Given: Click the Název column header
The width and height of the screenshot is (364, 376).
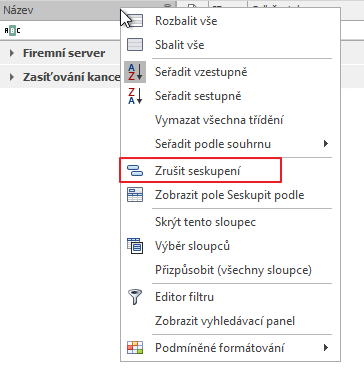Looking at the screenshot, I should [x=60, y=10].
